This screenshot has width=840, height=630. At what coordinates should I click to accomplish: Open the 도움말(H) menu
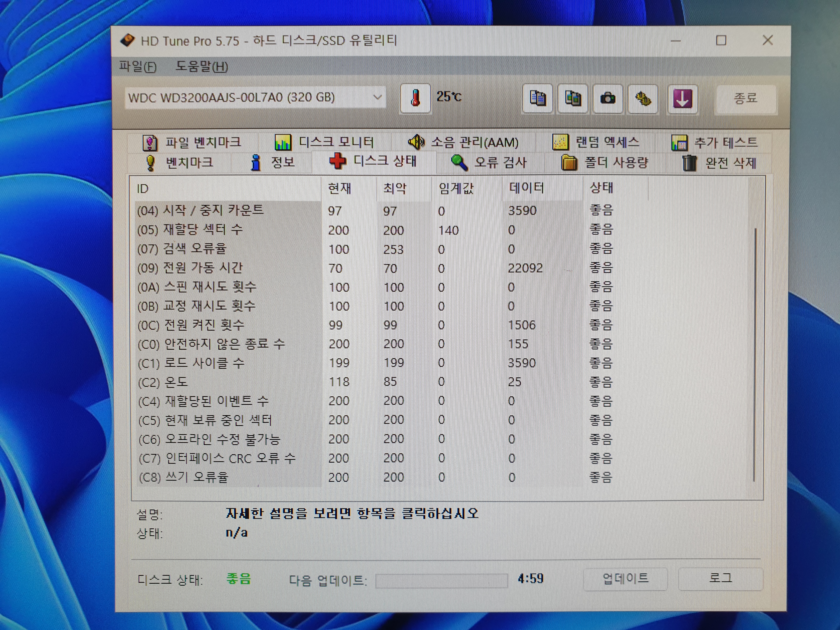202,66
